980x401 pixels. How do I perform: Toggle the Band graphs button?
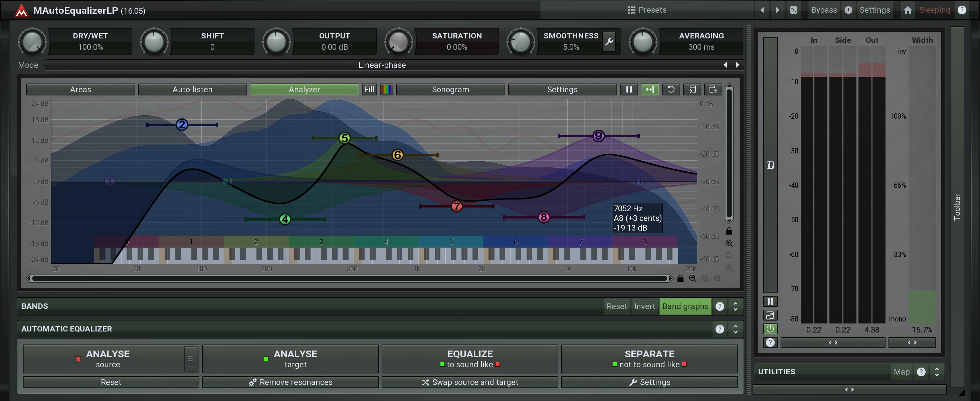pos(685,306)
